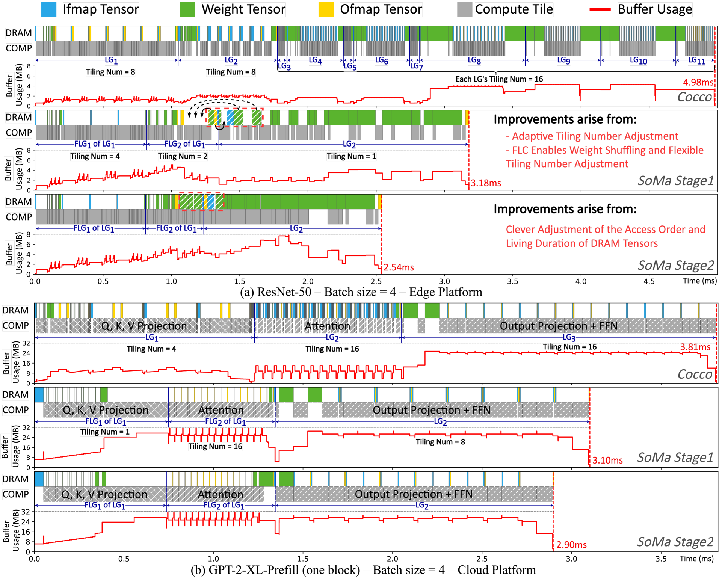Screen dimensions: 728x583
Task: Click the LG8 layer group label
Action: tap(474, 60)
